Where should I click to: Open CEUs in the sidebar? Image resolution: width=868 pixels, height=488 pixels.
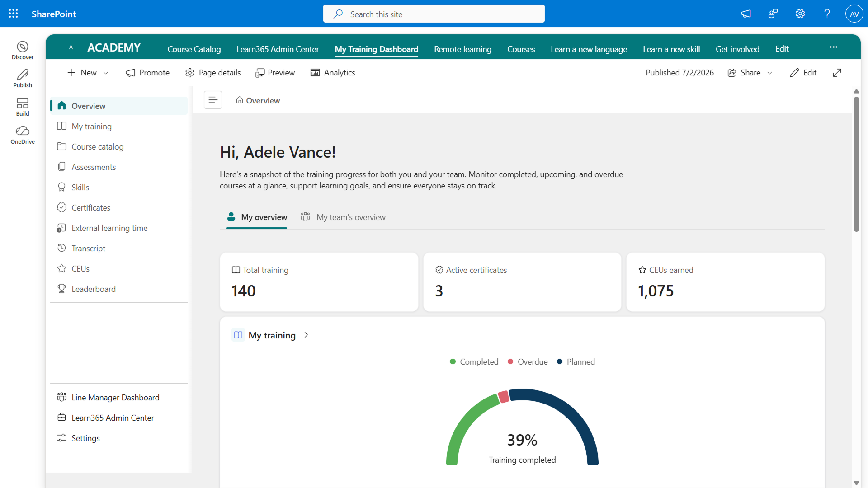pyautogui.click(x=119, y=268)
